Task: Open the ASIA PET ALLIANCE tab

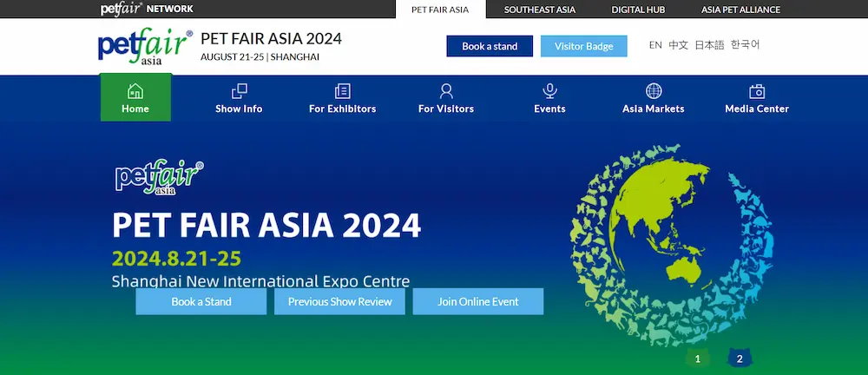Action: [740, 10]
